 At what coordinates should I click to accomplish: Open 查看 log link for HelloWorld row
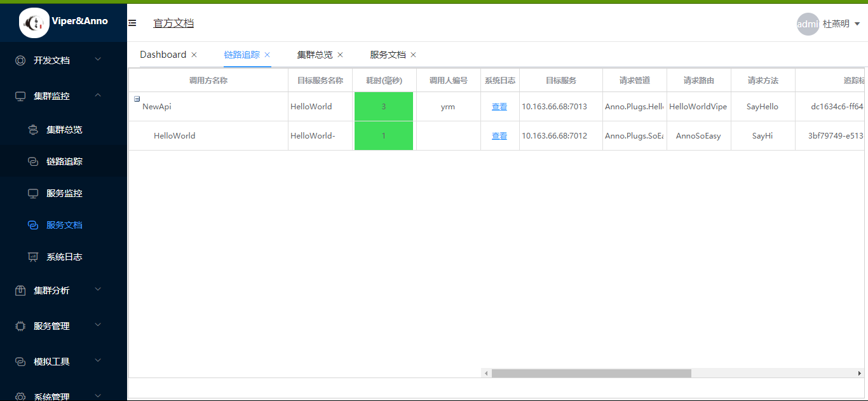point(499,136)
